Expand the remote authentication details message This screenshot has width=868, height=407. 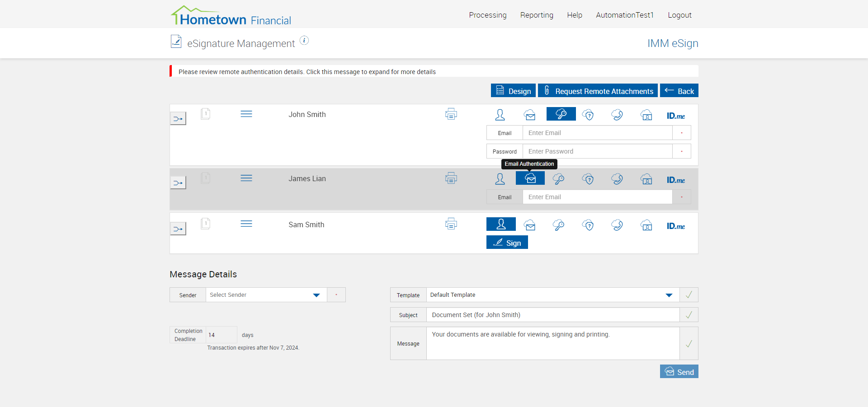click(307, 72)
